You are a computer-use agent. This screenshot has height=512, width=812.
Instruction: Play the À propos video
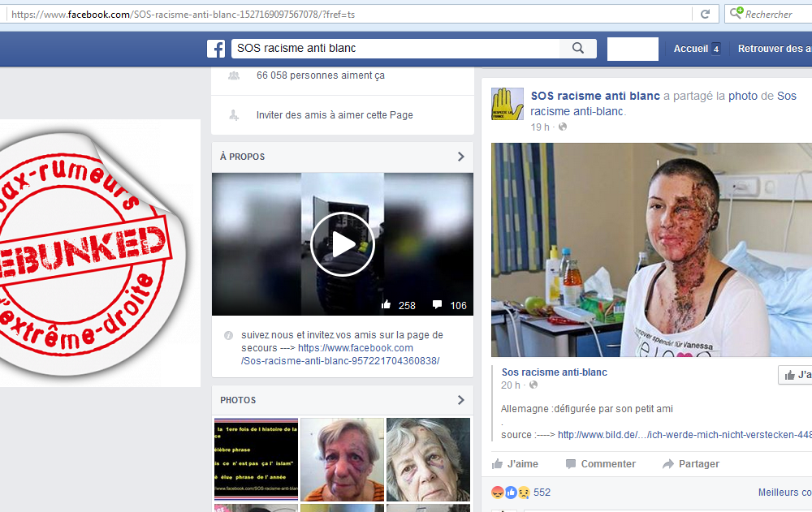(343, 244)
